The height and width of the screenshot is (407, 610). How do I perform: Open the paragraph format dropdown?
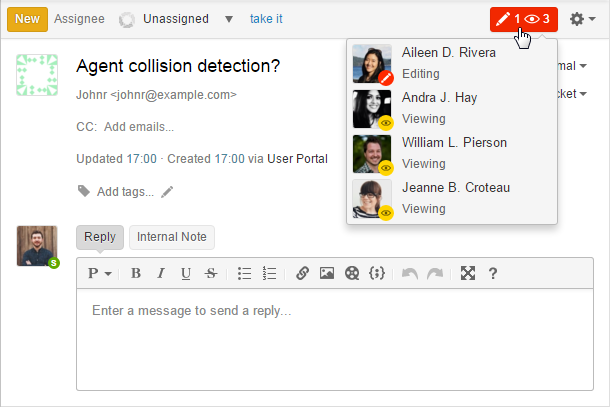(x=99, y=273)
